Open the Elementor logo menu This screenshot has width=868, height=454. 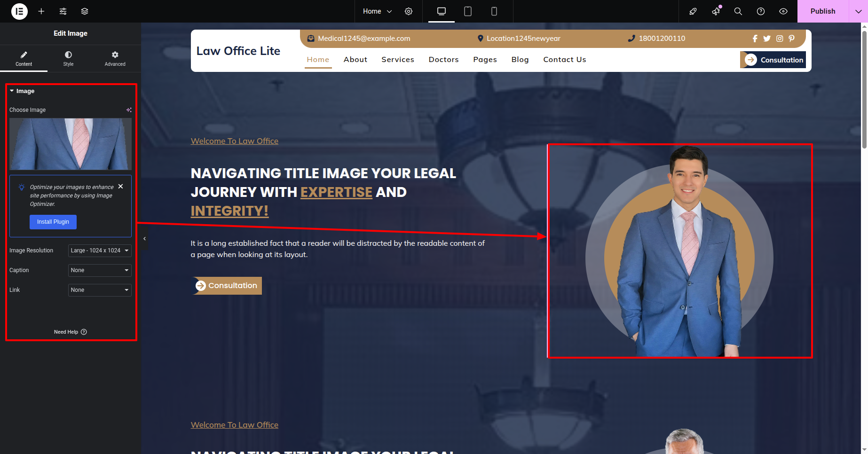click(19, 11)
